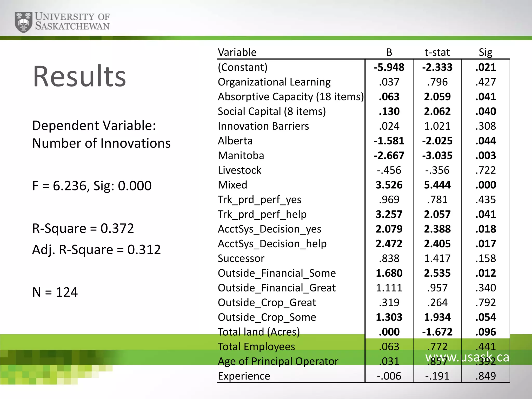Select the 'Organizational Learning' row label
This screenshot has height=399, width=532.
[x=274, y=82]
